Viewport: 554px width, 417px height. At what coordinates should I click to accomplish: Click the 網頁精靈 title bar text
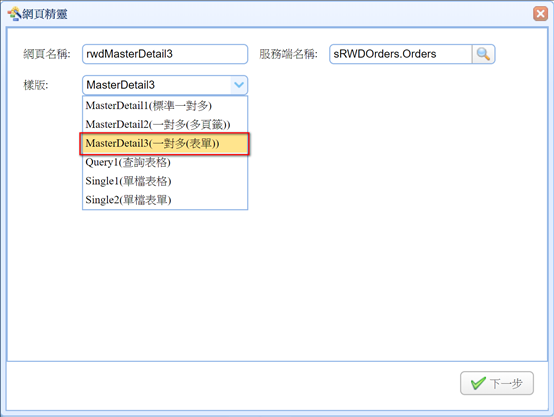click(x=45, y=14)
